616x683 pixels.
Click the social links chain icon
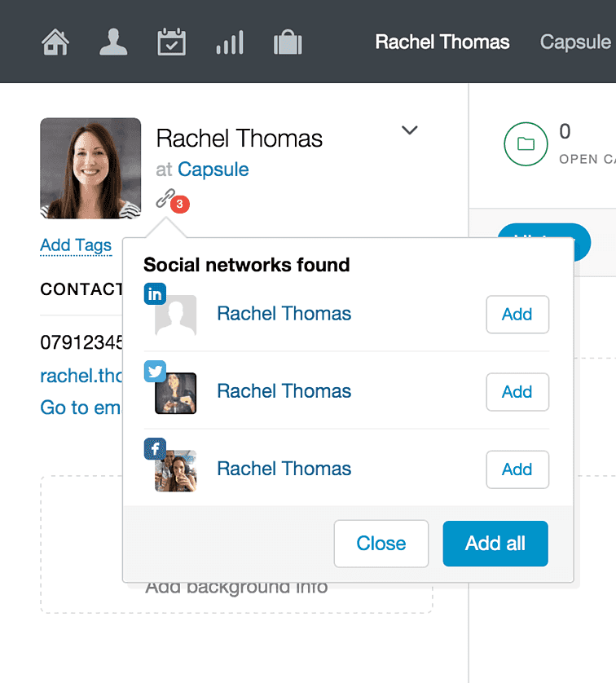pos(166,198)
